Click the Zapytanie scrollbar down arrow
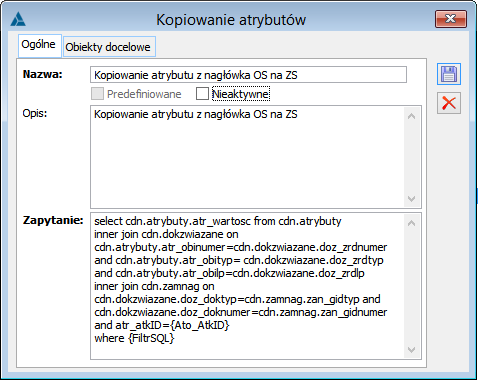The height and width of the screenshot is (381, 478). [x=412, y=350]
